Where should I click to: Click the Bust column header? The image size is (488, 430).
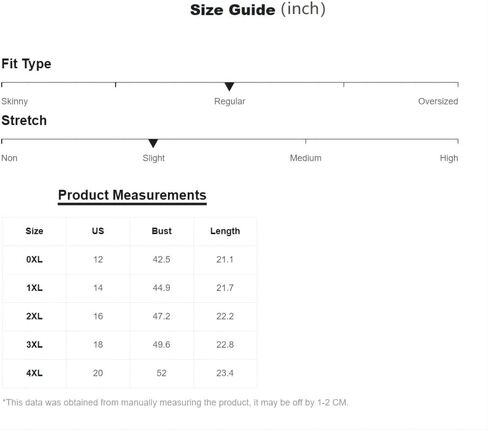point(162,231)
